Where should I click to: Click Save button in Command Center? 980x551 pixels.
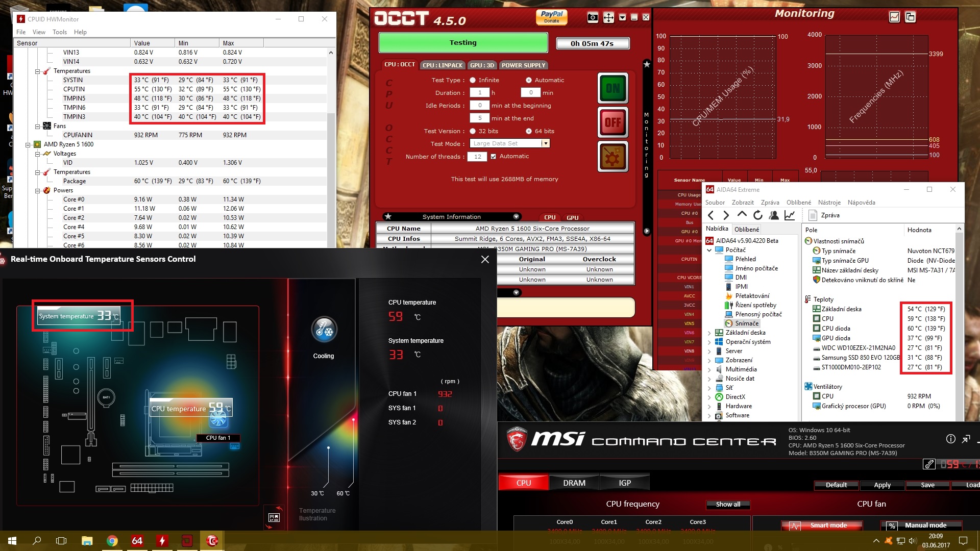pos(927,485)
